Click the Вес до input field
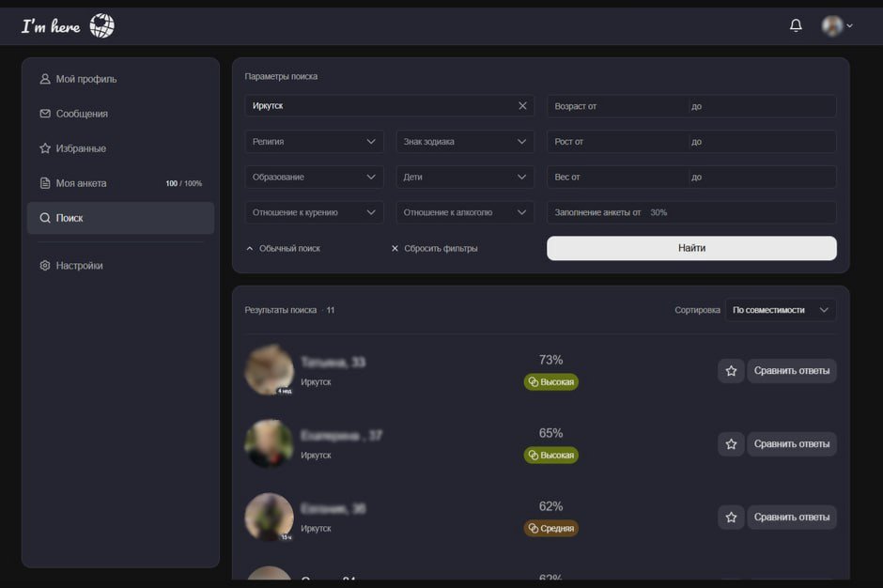The height and width of the screenshot is (588, 883). tap(763, 177)
